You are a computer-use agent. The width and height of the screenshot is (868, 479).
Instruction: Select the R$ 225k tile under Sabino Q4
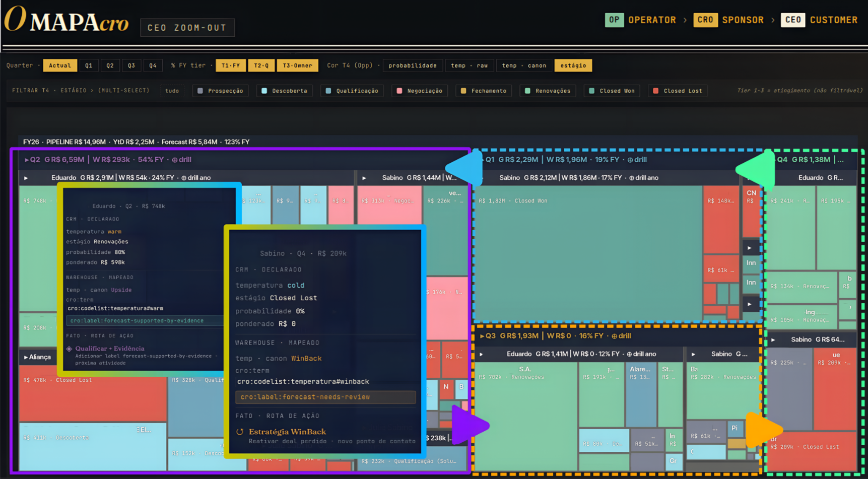(789, 389)
